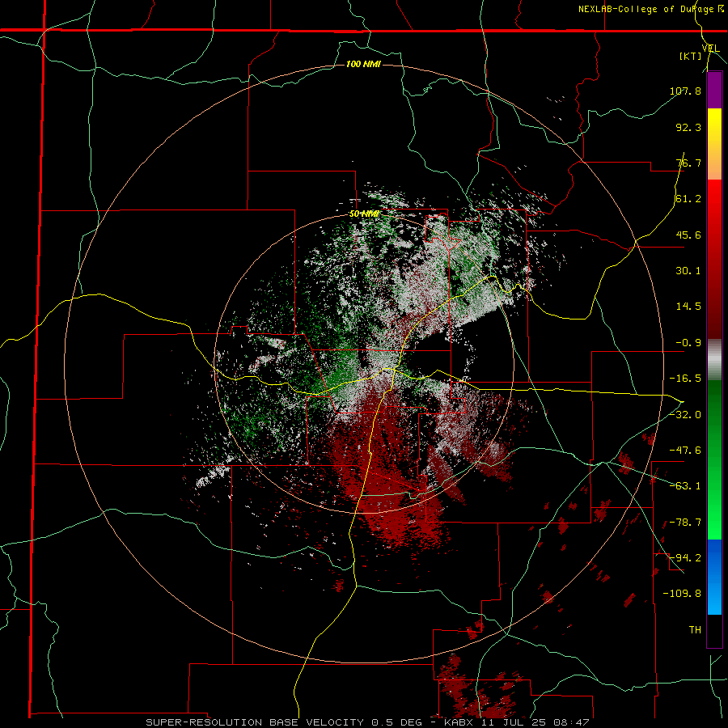
Task: Click the VEL legend title
Action: pos(711,48)
